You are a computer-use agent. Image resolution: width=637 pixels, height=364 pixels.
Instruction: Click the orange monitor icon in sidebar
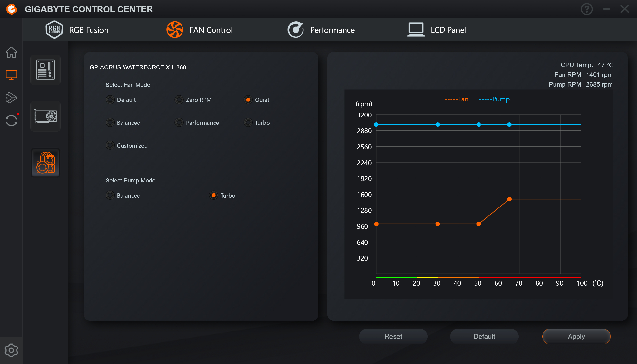11,75
